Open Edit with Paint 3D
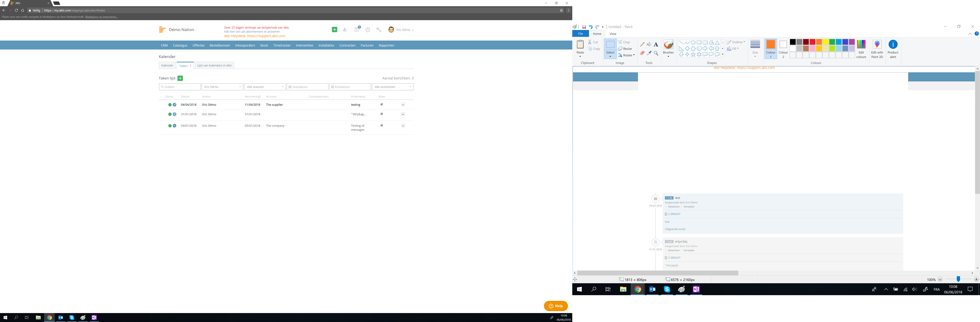 click(877, 49)
